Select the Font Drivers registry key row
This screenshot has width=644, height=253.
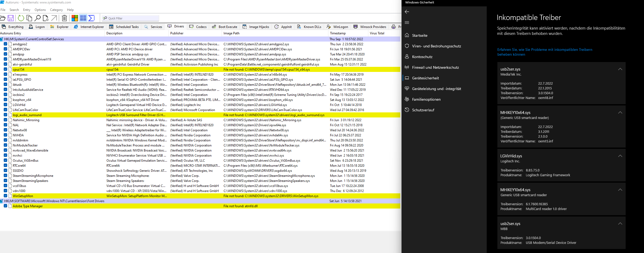click(200, 201)
